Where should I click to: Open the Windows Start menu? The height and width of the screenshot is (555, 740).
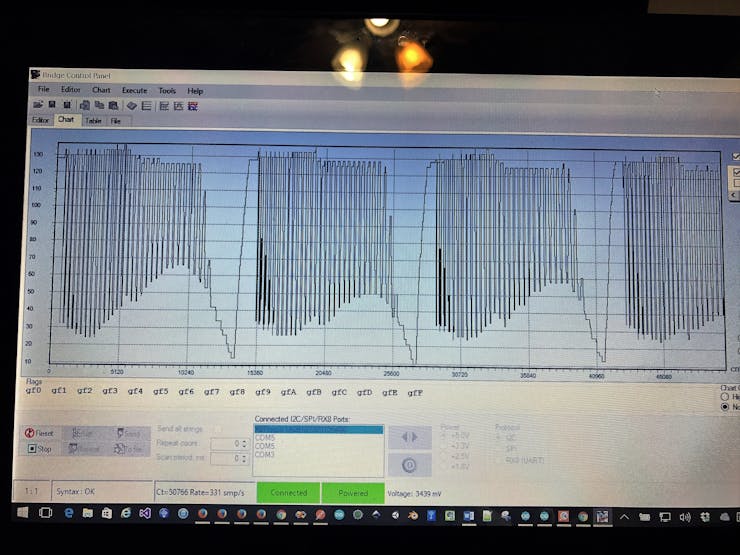22,513
